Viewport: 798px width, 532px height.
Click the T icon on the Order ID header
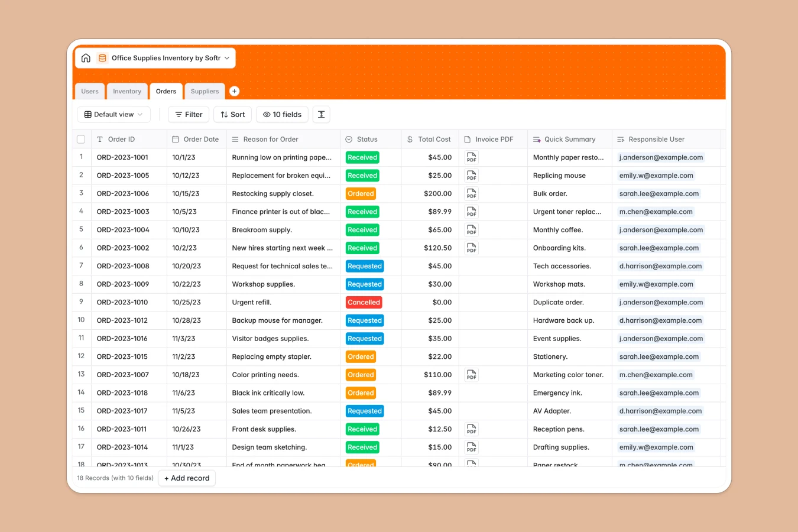pos(100,139)
